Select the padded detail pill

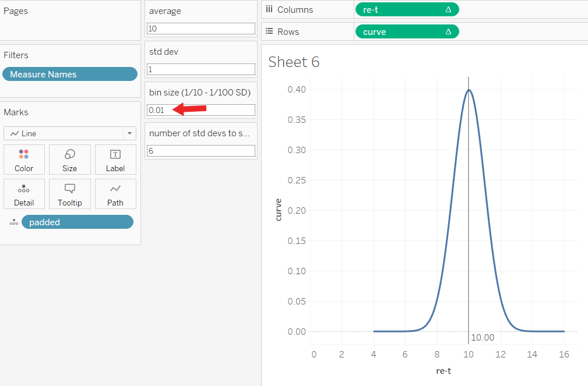(x=78, y=222)
